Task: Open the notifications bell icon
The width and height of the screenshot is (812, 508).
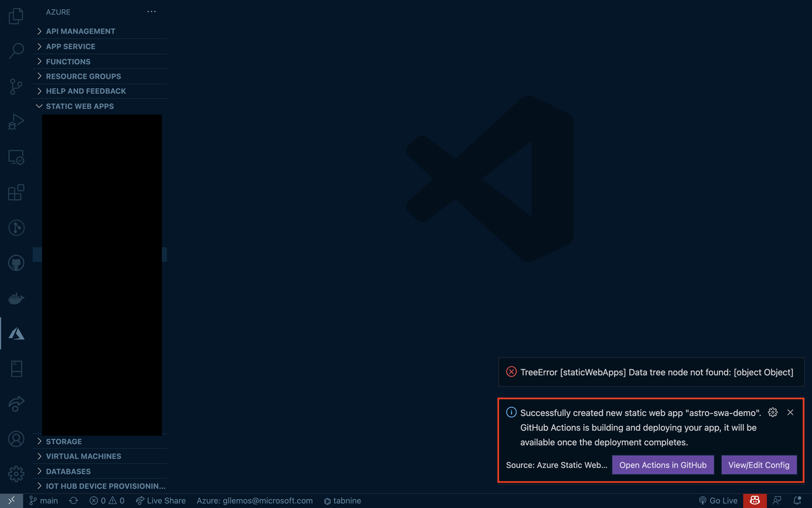Action: tap(797, 500)
